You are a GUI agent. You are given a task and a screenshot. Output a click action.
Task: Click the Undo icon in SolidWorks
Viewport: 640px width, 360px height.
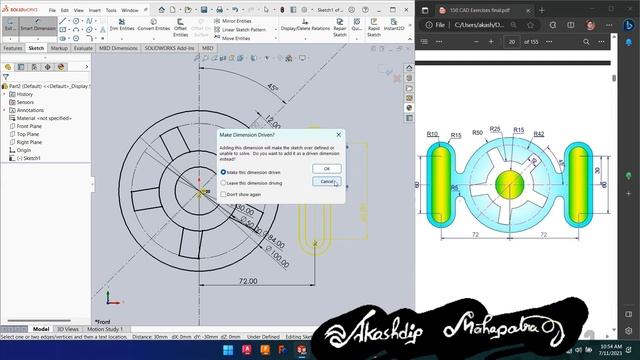click(x=235, y=10)
